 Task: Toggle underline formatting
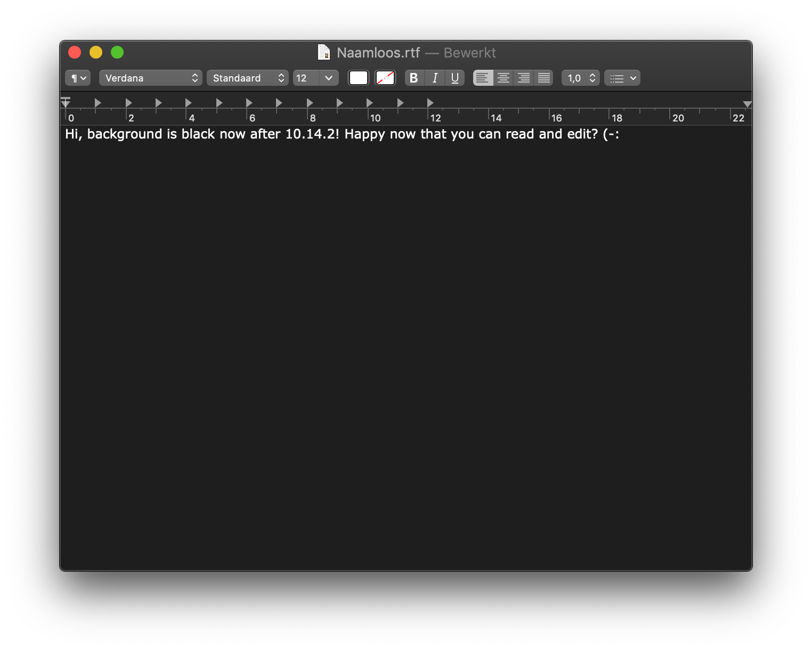point(455,78)
